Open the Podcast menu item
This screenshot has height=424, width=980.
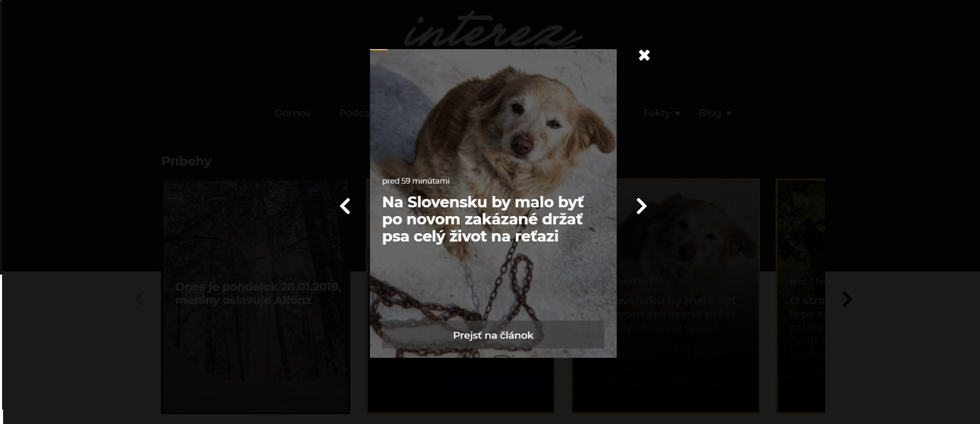click(354, 113)
